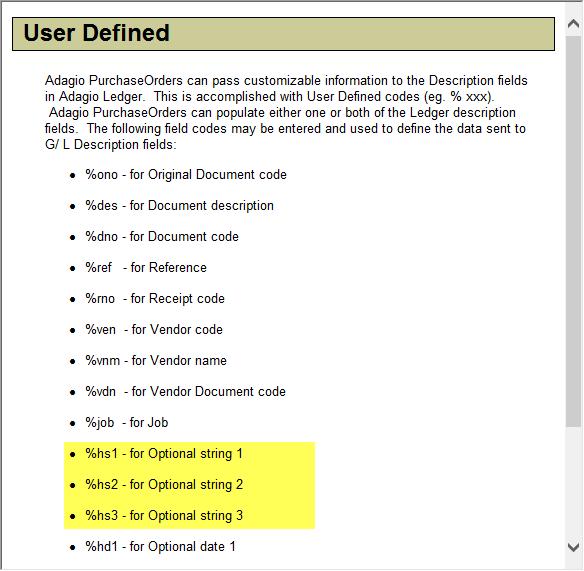This screenshot has width=584, height=571.
Task: Select the %vnm Vendor name line
Action: [156, 361]
